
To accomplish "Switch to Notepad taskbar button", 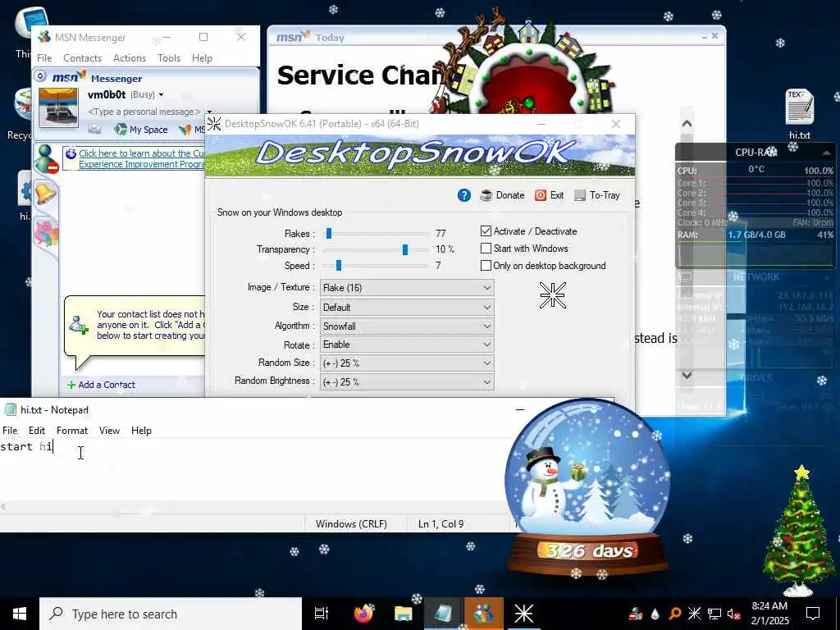I will 443,614.
